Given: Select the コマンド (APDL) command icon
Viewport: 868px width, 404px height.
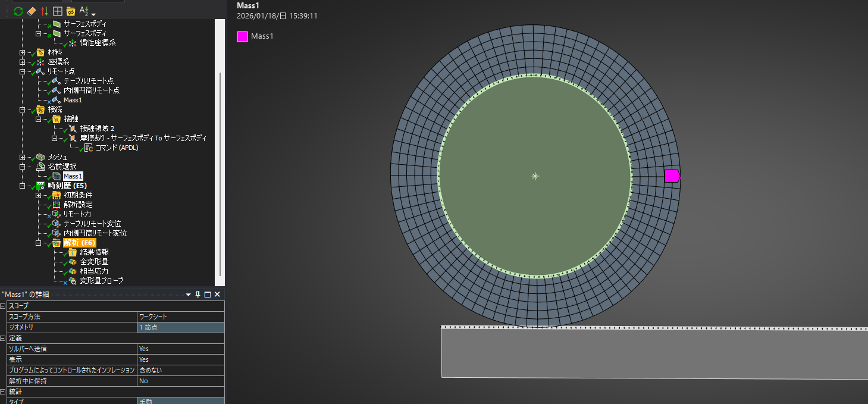Looking at the screenshot, I should [89, 148].
